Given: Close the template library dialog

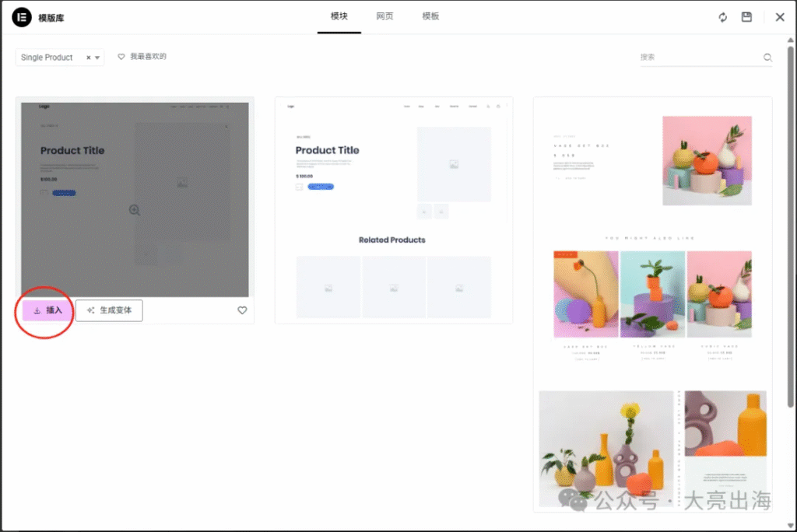Looking at the screenshot, I should point(780,17).
